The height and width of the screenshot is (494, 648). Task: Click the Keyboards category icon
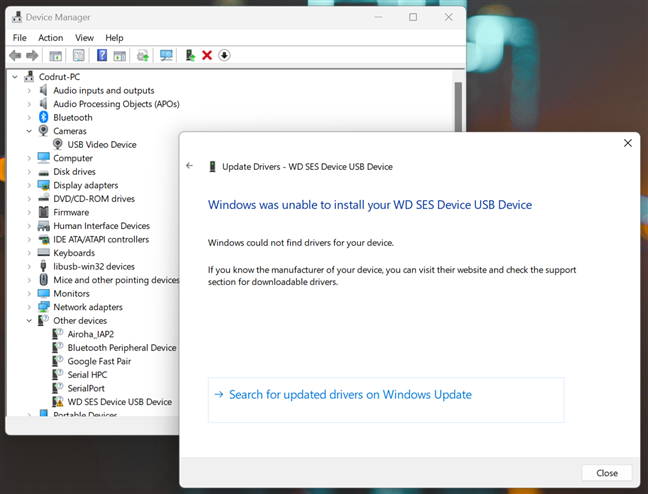click(43, 253)
